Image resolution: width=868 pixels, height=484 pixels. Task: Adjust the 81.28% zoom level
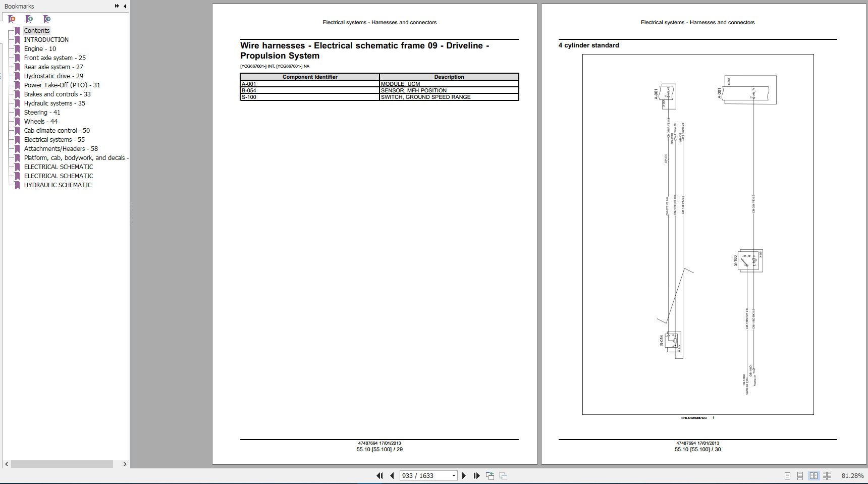852,475
